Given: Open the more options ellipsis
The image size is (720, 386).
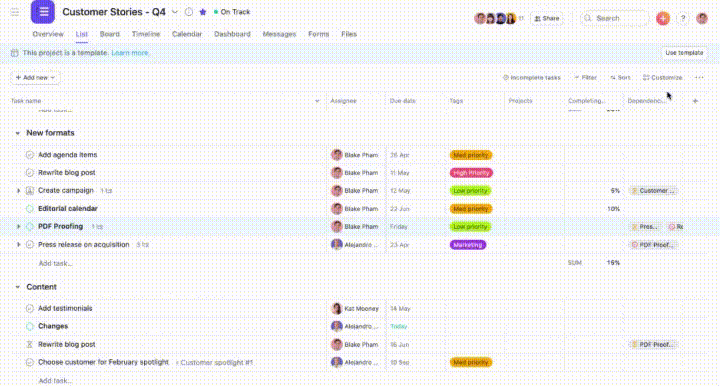Looking at the screenshot, I should pos(699,78).
